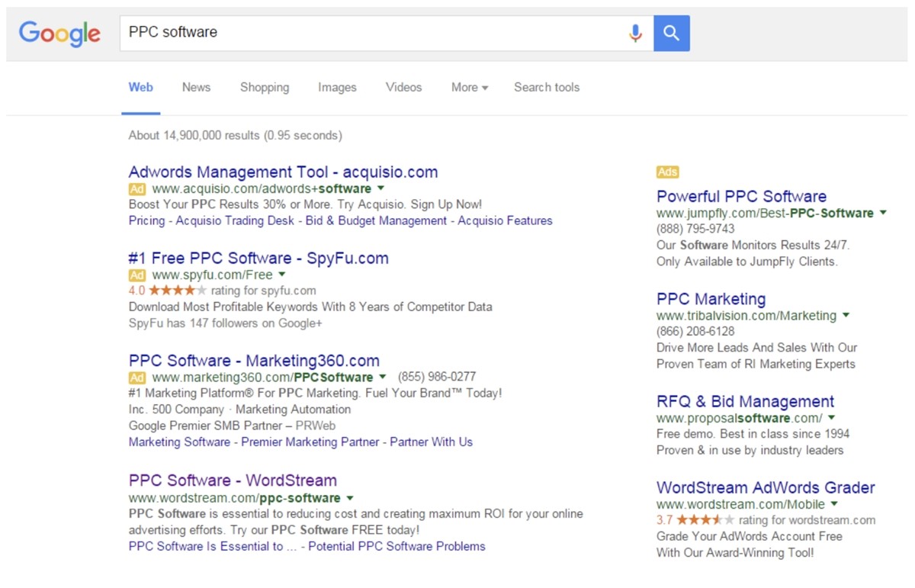Click the blue search magnifier button
Viewport: 915px width, 588px height.
(x=671, y=34)
